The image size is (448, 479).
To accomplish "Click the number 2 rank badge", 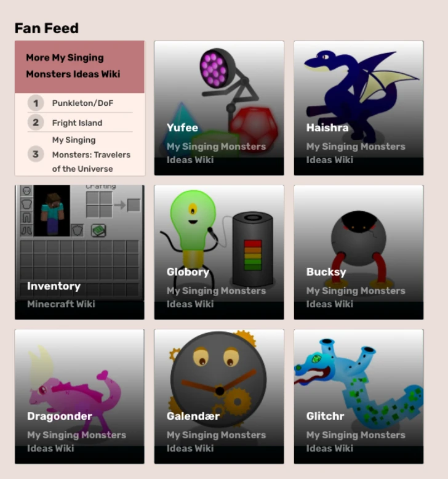I will click(36, 123).
